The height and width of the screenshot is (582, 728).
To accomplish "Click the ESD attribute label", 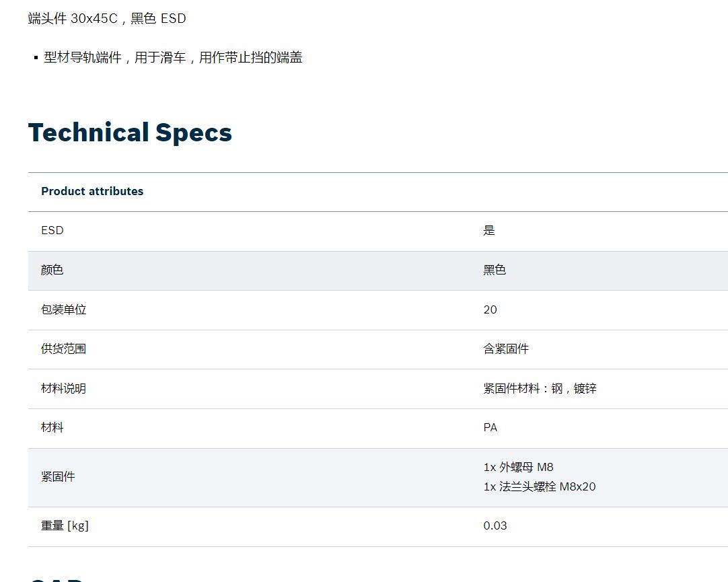I will pyautogui.click(x=52, y=230).
